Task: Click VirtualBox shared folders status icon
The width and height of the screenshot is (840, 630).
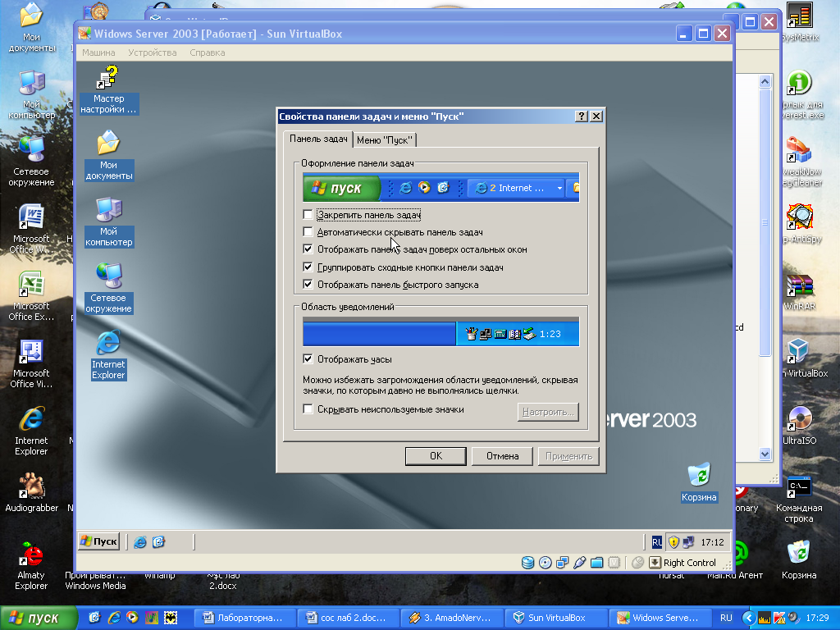Action: coord(597,563)
